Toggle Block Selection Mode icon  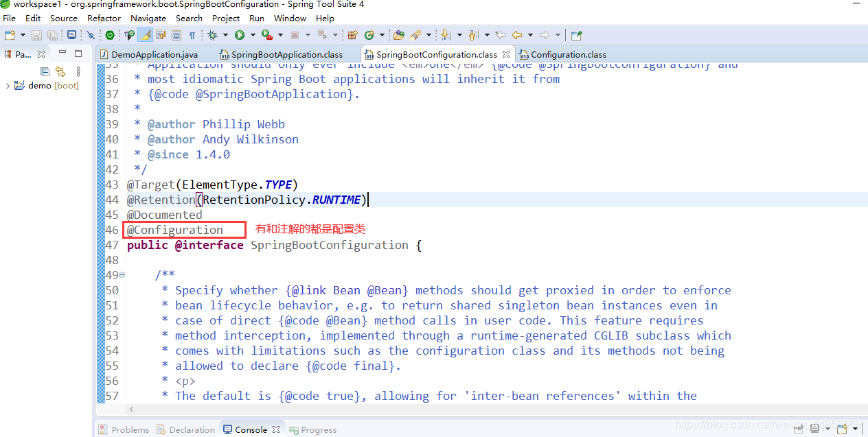pos(176,35)
